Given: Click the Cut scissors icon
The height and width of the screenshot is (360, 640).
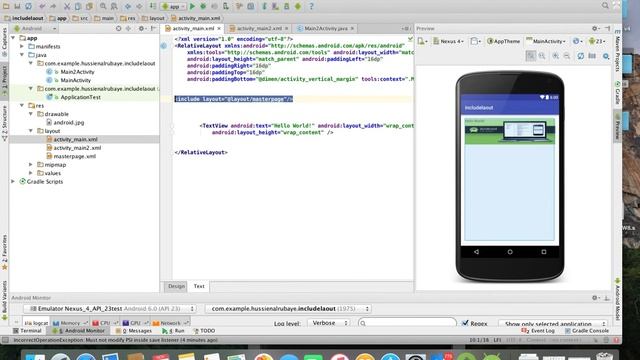Looking at the screenshot, I should pyautogui.click(x=67, y=6).
